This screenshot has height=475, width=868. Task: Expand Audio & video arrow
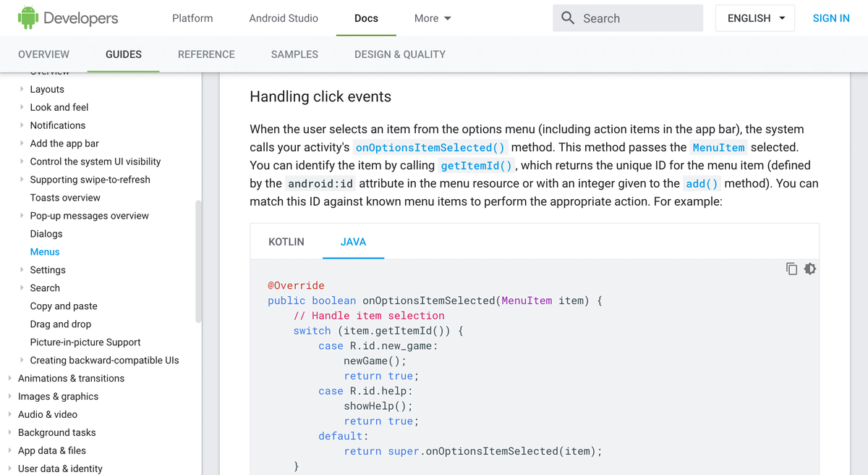(x=9, y=415)
